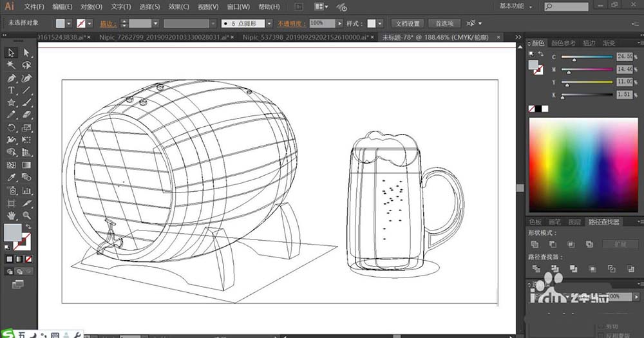Screen dimensions: 644x338
Task: Expand the stroke weight dropdown
Action: tap(156, 23)
